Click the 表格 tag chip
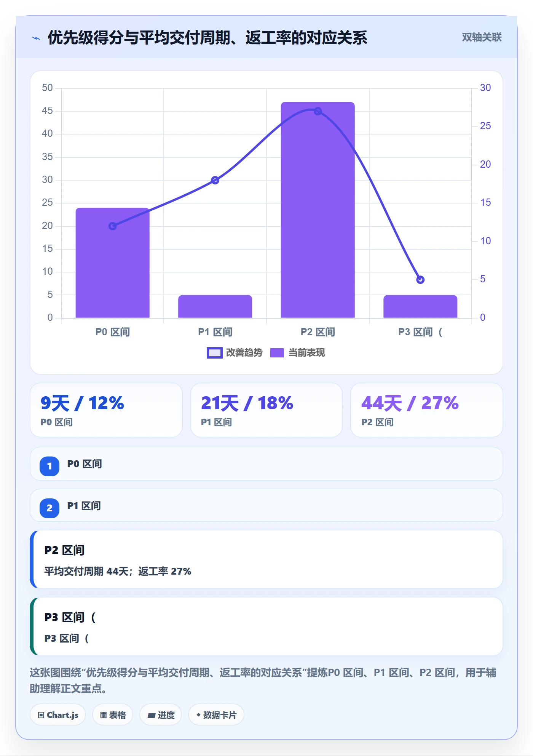The height and width of the screenshot is (756, 533). pyautogui.click(x=113, y=715)
